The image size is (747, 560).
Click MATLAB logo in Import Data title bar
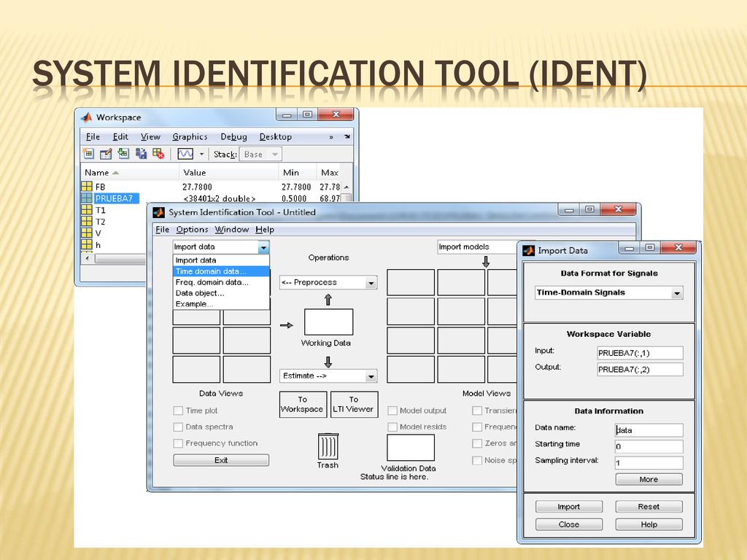tap(529, 251)
